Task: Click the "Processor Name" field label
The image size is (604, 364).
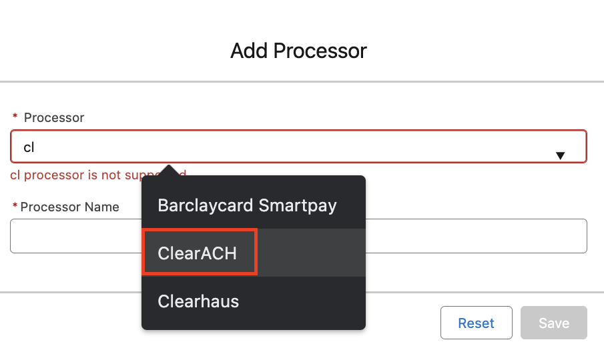Action: coord(69,207)
